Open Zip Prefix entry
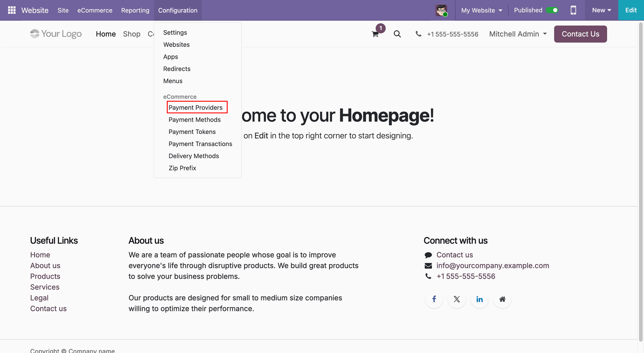 coord(182,168)
